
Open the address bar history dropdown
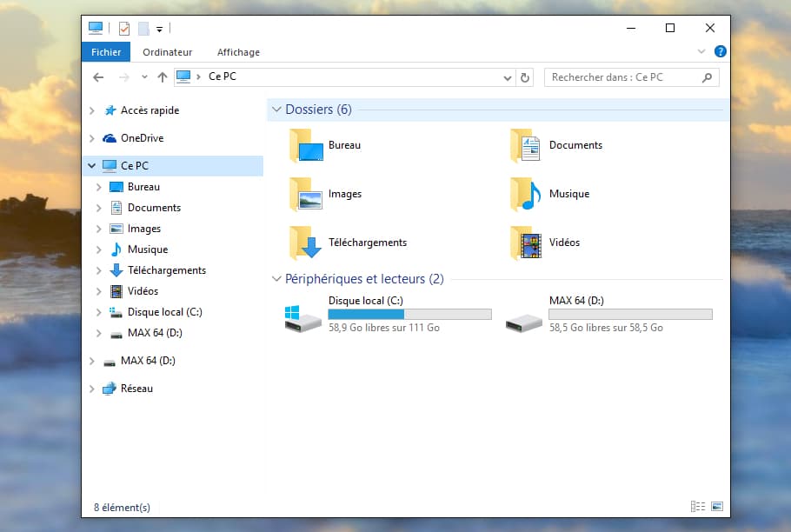(x=508, y=77)
